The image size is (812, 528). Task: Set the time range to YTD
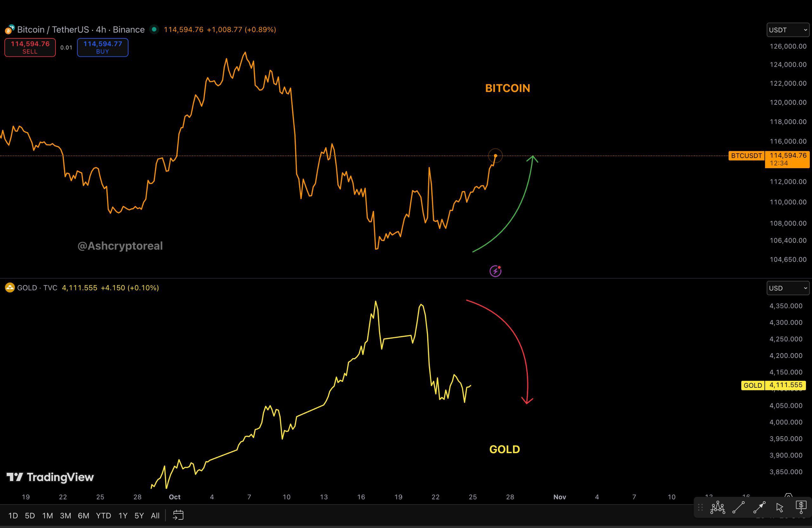click(103, 515)
